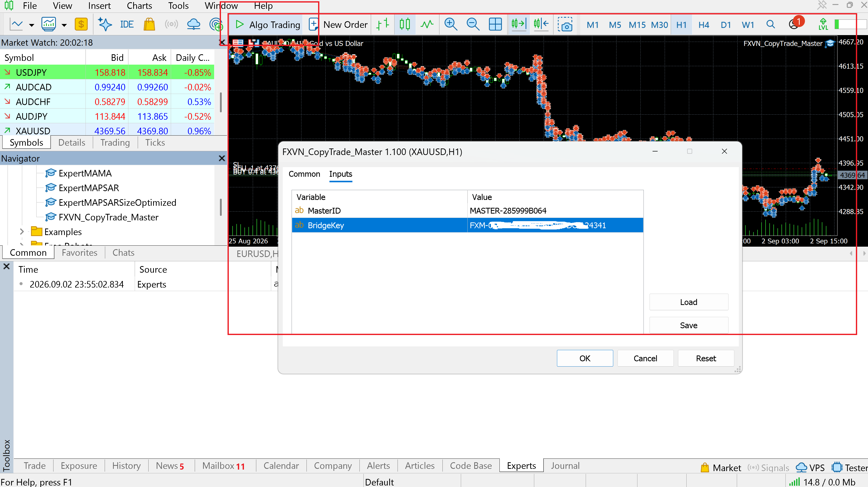Screen dimensions: 868x487
Task: Toggle chart auto scroll icon
Action: [x=519, y=25]
